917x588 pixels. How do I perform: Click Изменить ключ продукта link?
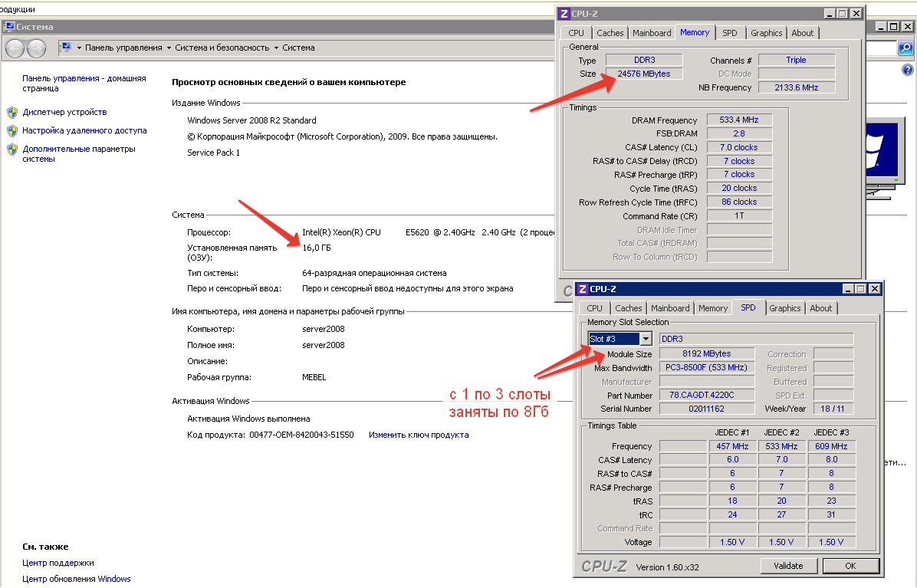point(419,435)
